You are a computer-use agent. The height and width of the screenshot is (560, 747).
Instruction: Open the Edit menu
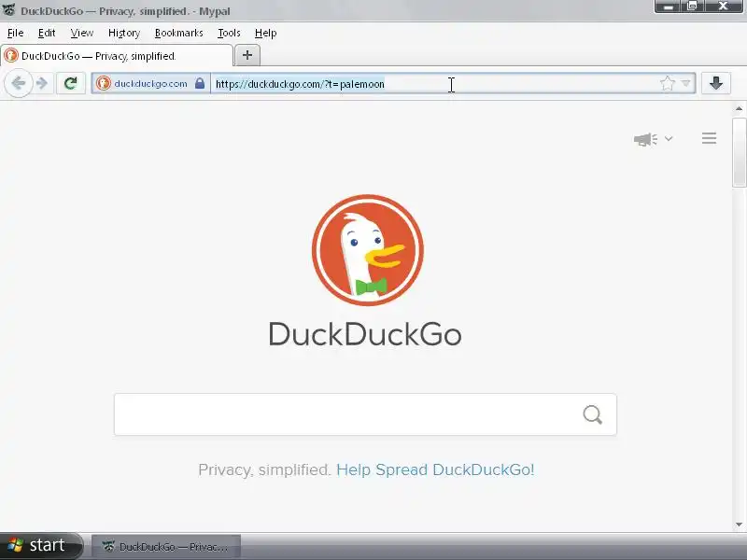[x=47, y=33]
